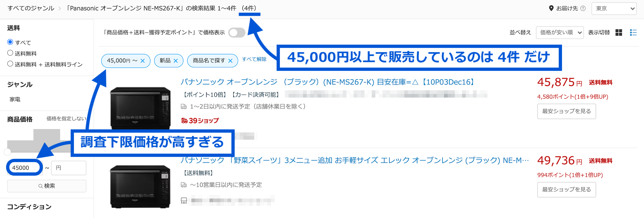Remove the 45,000円〜 filter chip
Image resolution: width=644 pixels, height=218 pixels.
(143, 61)
